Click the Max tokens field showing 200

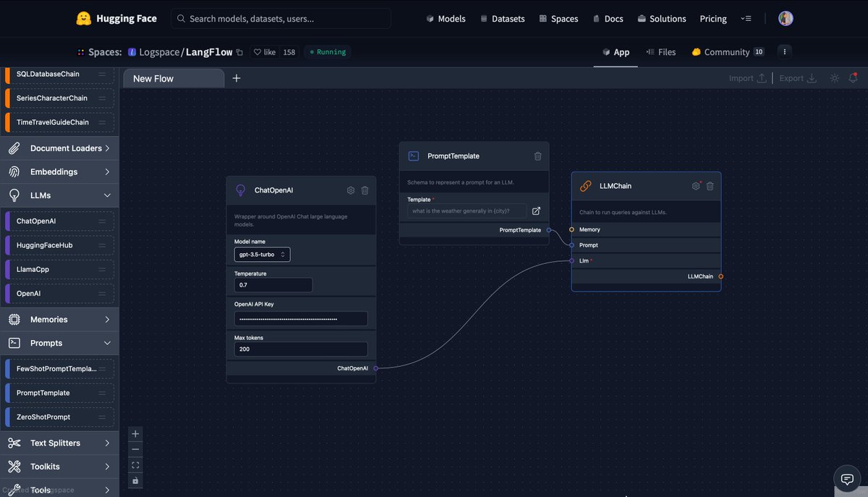[301, 349]
